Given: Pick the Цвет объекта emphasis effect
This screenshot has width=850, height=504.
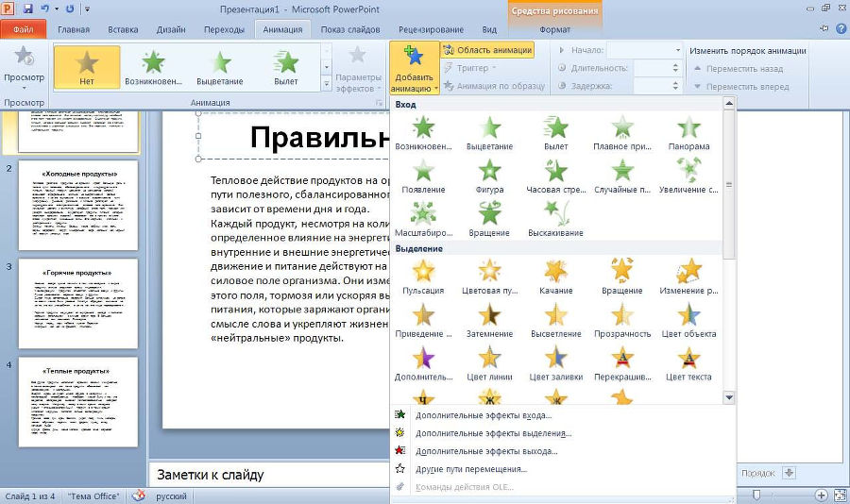Looking at the screenshot, I should point(688,321).
